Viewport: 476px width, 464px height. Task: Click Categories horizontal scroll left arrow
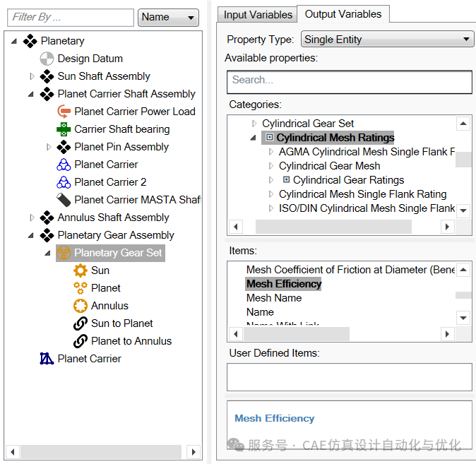click(236, 227)
